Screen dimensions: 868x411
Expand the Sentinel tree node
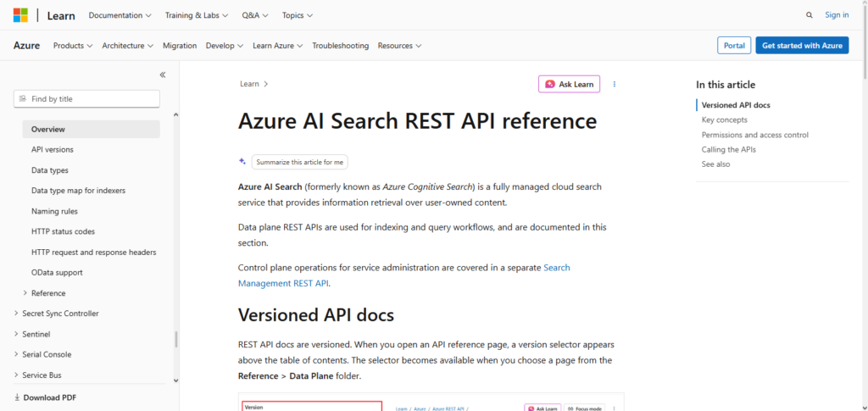[x=16, y=334]
